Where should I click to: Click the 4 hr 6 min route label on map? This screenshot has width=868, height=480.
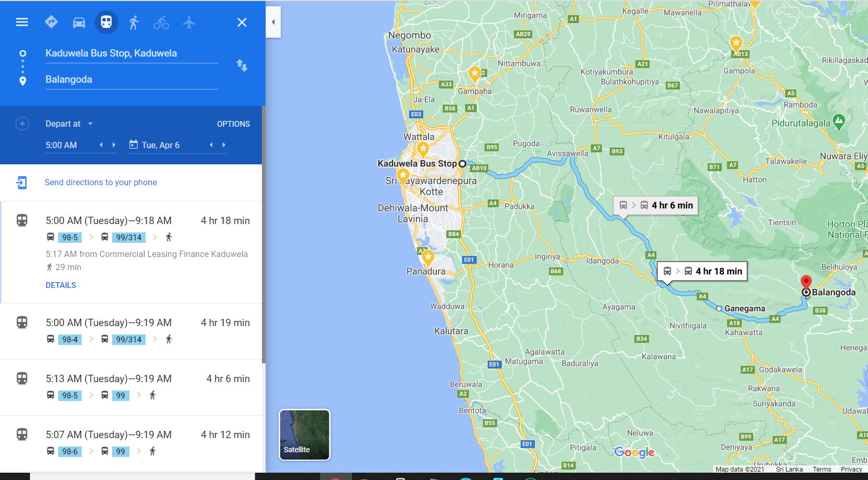coord(656,205)
